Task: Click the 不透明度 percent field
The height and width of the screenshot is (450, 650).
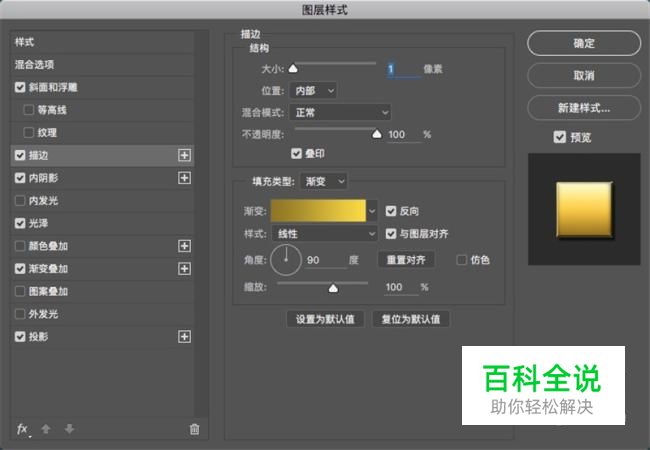Action: click(404, 135)
